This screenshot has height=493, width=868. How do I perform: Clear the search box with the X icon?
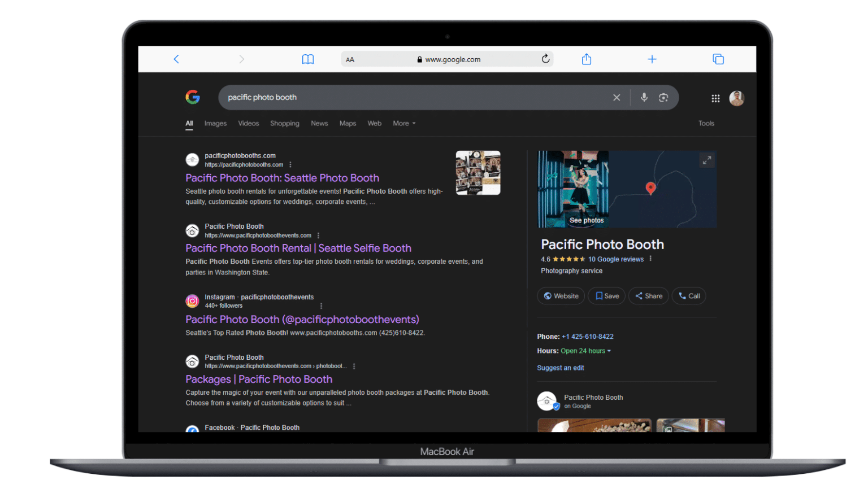617,98
